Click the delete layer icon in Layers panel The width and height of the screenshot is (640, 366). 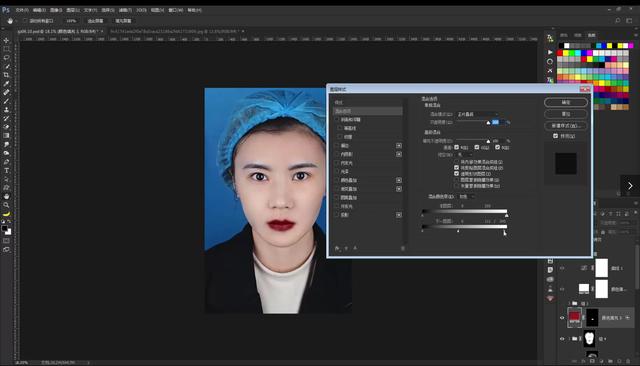(627, 361)
